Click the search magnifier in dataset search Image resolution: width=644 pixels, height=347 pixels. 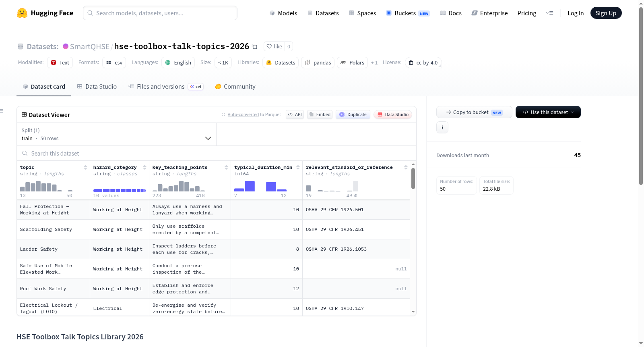pos(25,153)
